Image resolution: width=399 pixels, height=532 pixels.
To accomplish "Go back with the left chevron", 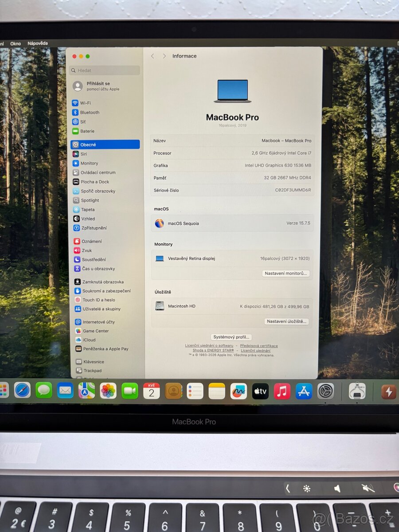I will (153, 56).
